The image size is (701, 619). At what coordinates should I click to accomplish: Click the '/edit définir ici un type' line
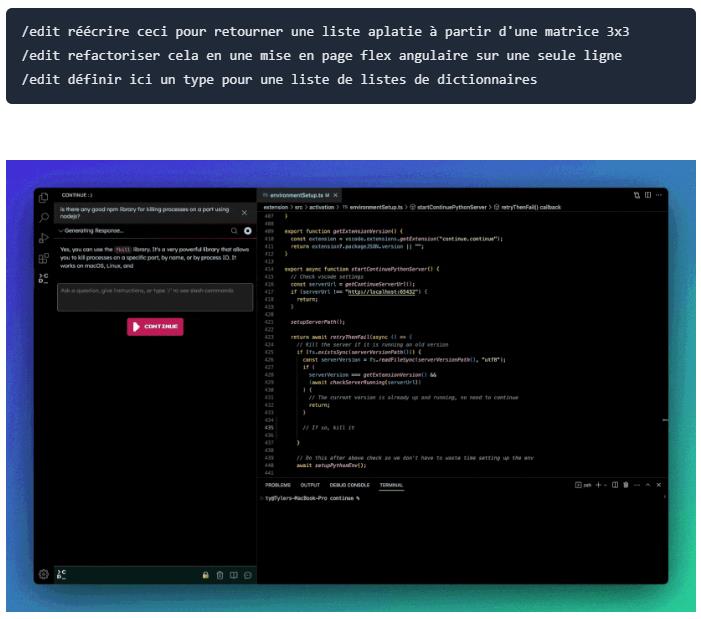[279, 80]
